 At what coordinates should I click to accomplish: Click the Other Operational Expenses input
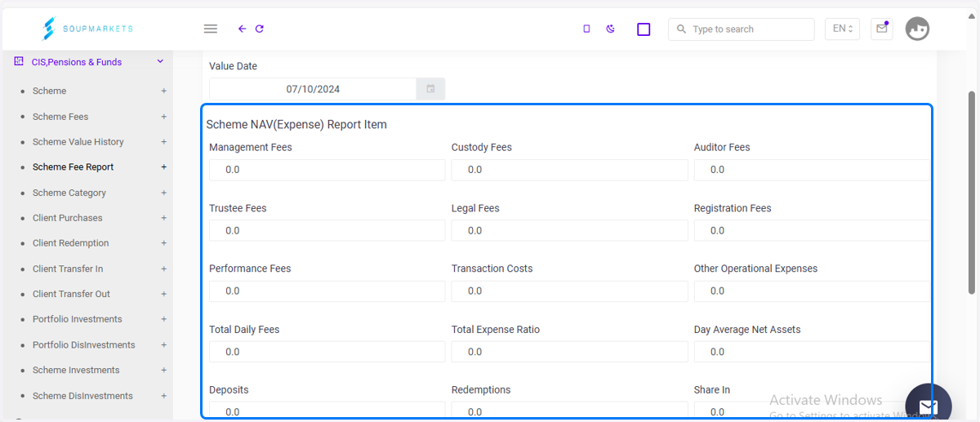[x=811, y=291]
